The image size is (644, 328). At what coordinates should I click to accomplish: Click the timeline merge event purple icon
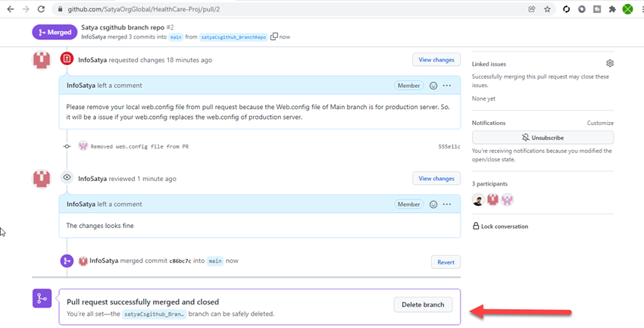click(x=67, y=261)
